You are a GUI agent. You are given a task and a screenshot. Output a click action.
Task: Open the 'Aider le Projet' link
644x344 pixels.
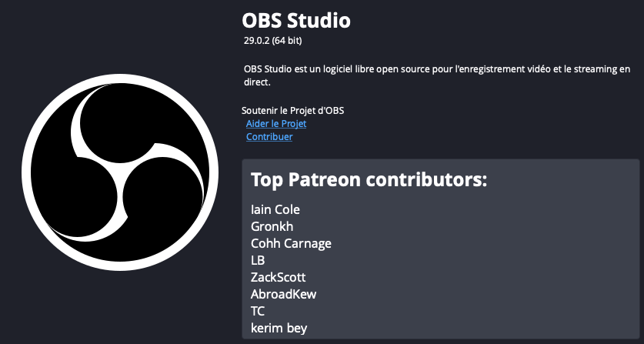tap(276, 124)
